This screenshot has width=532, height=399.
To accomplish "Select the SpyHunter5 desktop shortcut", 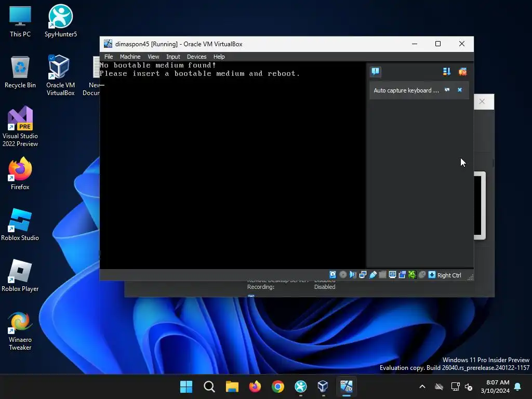I will tap(61, 21).
